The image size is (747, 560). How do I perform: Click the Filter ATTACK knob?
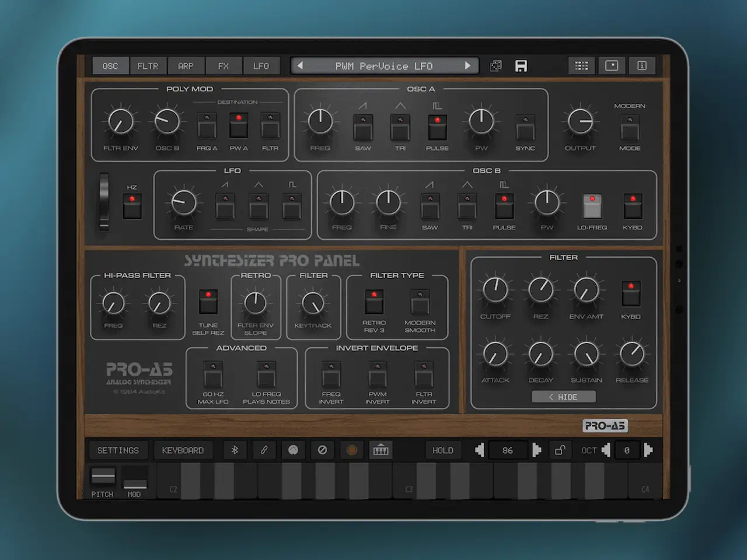pyautogui.click(x=495, y=353)
